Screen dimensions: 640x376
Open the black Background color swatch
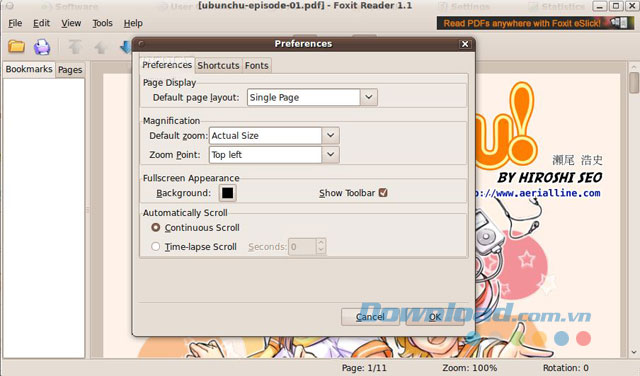(x=228, y=193)
